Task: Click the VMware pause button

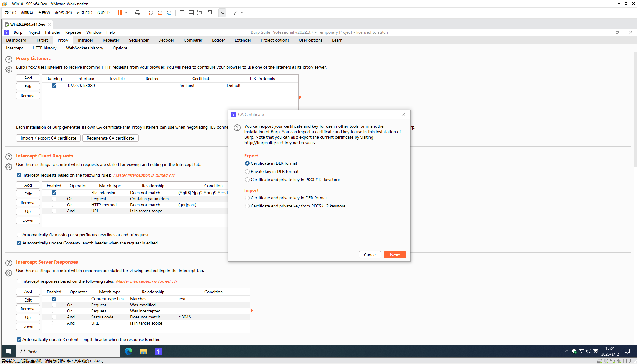Action: point(120,13)
